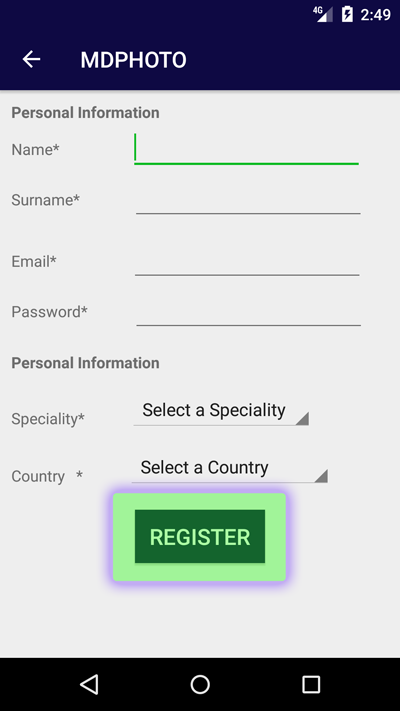Tap the battery charging status icon
400x711 pixels.
pyautogui.click(x=347, y=14)
